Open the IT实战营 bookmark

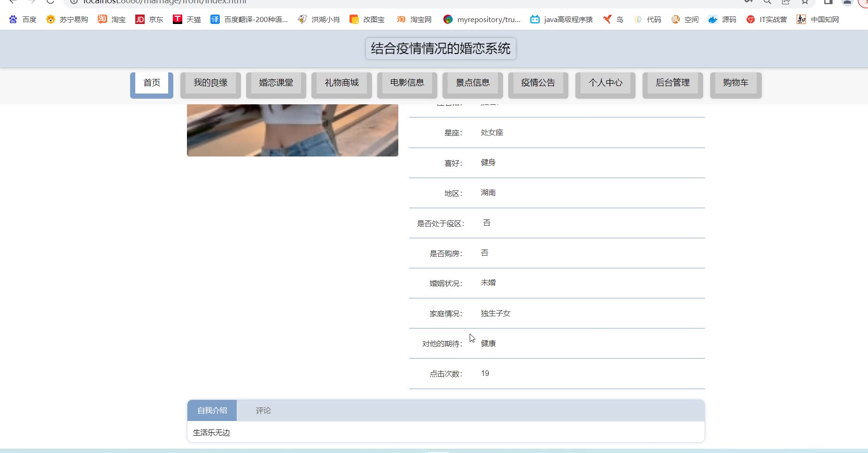click(x=767, y=19)
